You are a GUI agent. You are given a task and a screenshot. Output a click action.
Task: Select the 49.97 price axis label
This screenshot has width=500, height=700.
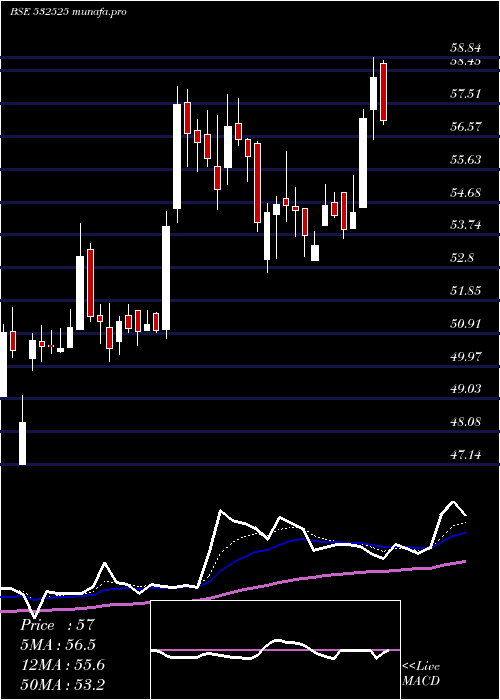click(465, 357)
